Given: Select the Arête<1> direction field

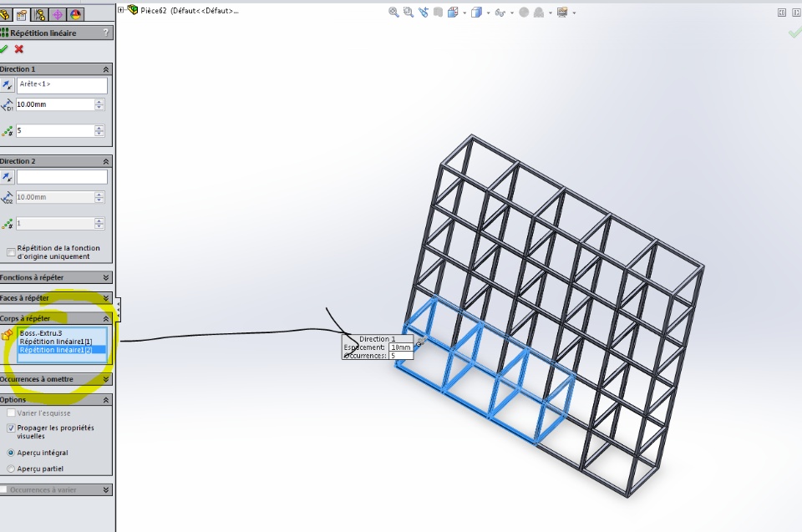Looking at the screenshot, I should pyautogui.click(x=62, y=85).
